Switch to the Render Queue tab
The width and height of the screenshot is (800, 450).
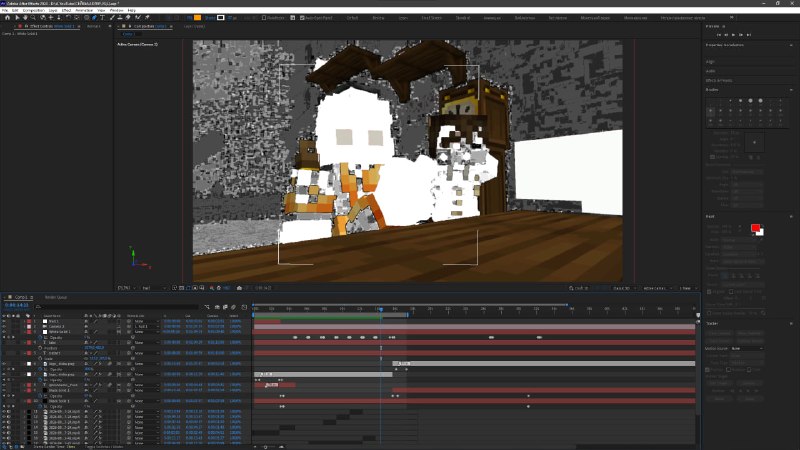click(56, 297)
